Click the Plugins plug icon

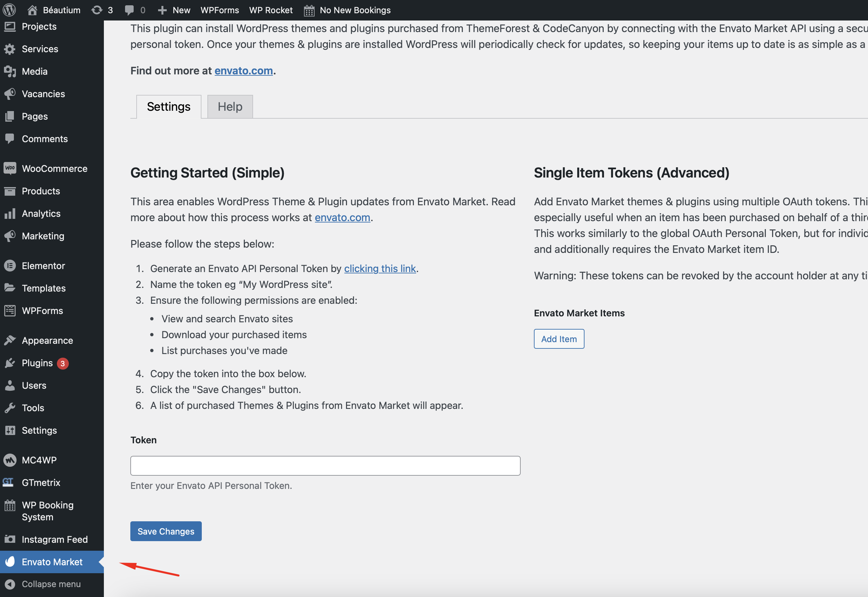click(10, 363)
